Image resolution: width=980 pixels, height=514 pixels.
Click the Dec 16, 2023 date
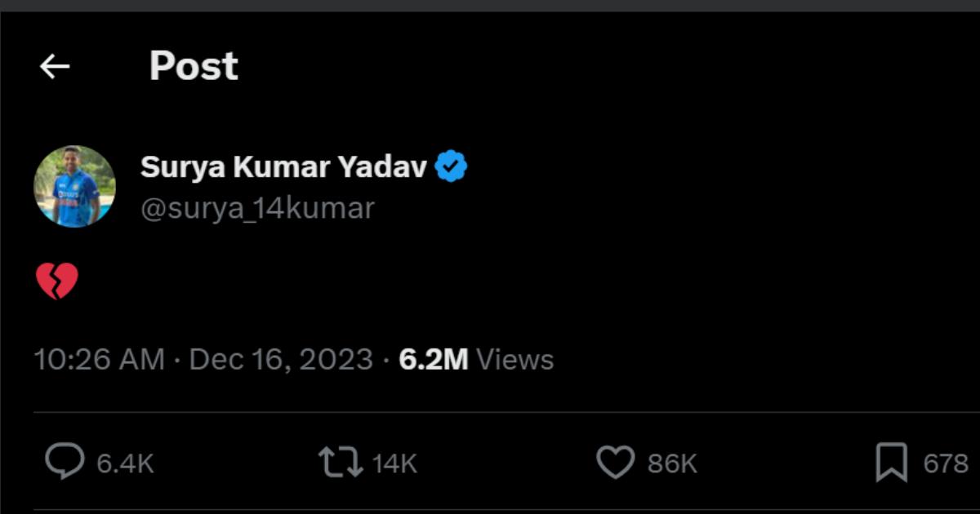[x=281, y=360]
